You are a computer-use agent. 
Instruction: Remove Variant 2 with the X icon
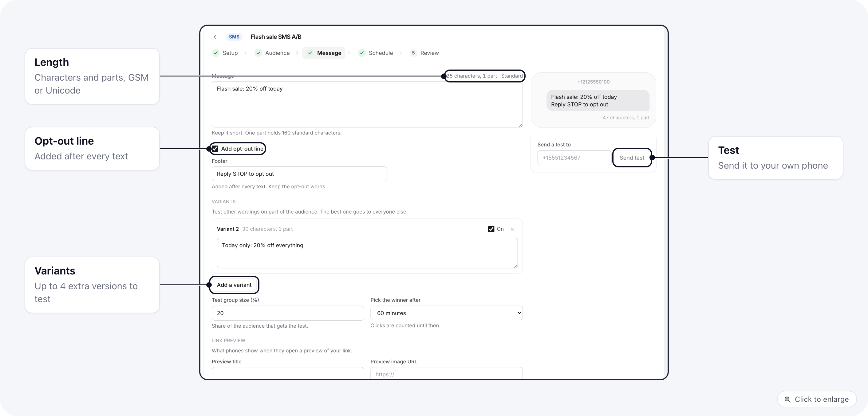coord(512,229)
